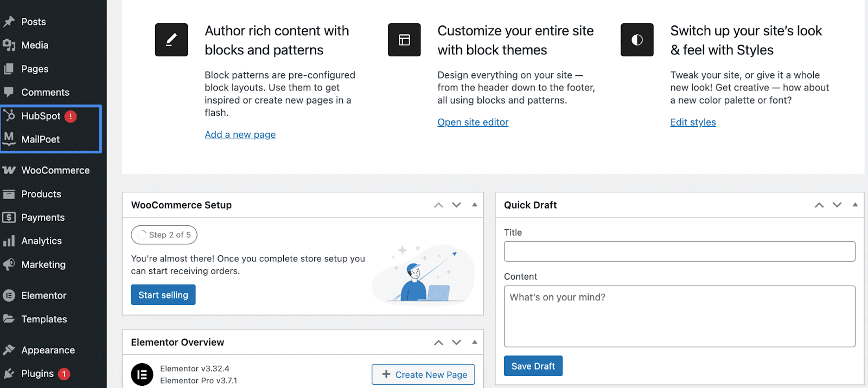Screen dimensions: 868x388
Task: Move Quick Draft widget down
Action: click(837, 205)
